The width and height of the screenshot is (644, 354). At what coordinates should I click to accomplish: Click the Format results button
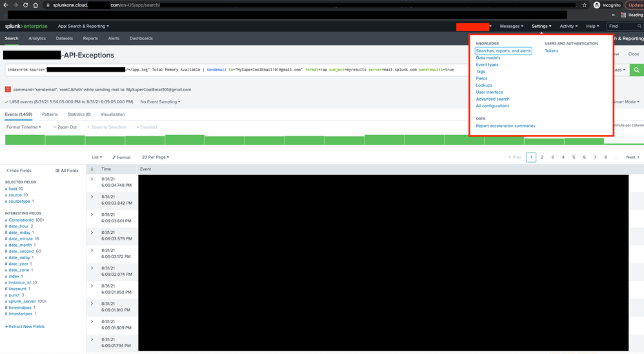[121, 157]
